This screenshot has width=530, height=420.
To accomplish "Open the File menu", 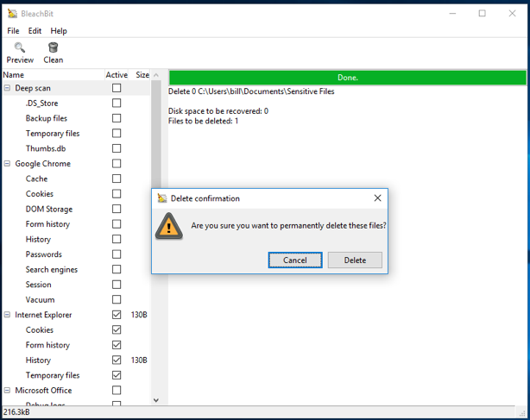I will click(13, 31).
